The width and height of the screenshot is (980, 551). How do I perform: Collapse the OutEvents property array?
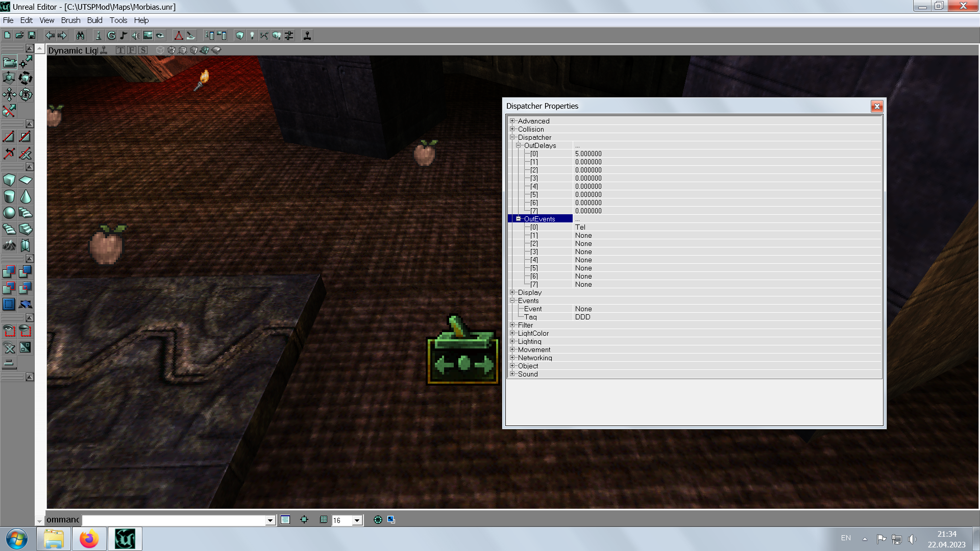(518, 219)
